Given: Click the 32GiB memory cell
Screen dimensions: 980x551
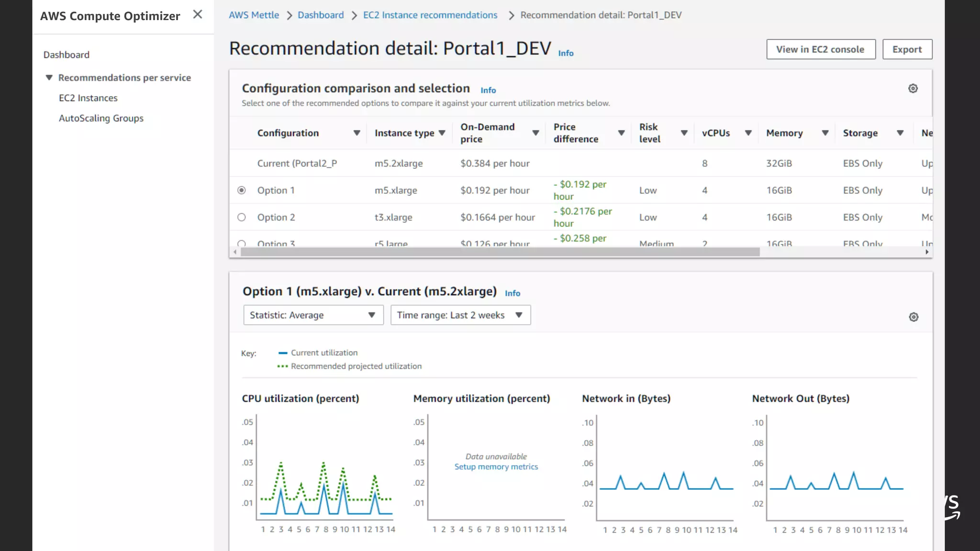Looking at the screenshot, I should [779, 164].
